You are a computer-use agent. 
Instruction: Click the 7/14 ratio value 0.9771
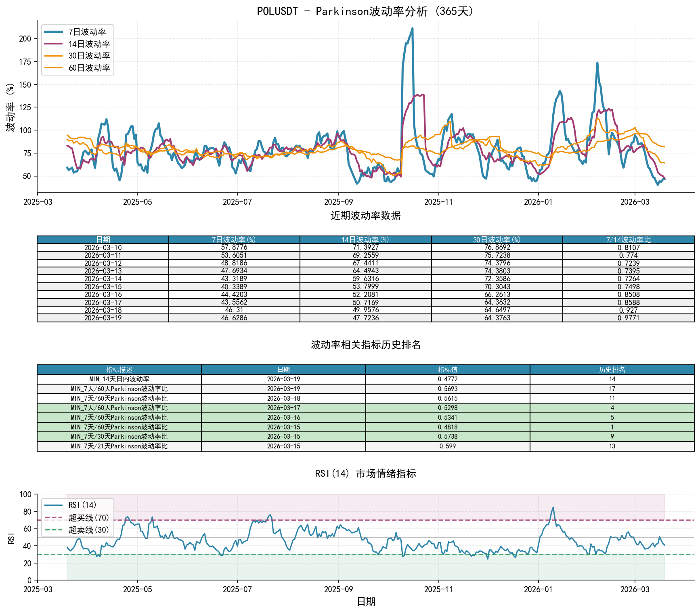tap(628, 318)
